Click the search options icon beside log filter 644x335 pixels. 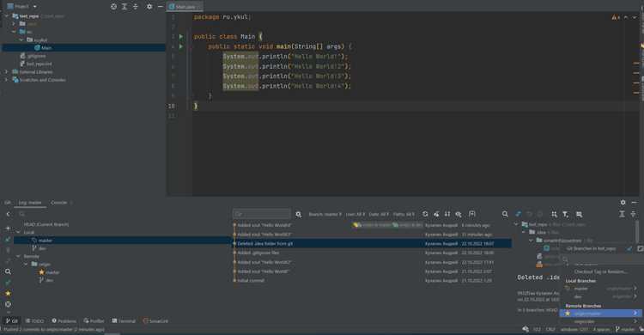(x=299, y=214)
